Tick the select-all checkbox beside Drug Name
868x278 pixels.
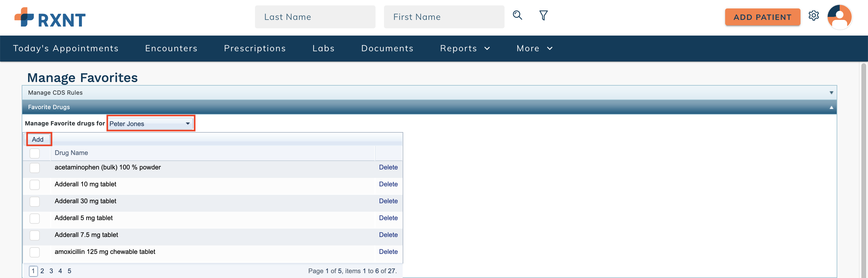35,153
